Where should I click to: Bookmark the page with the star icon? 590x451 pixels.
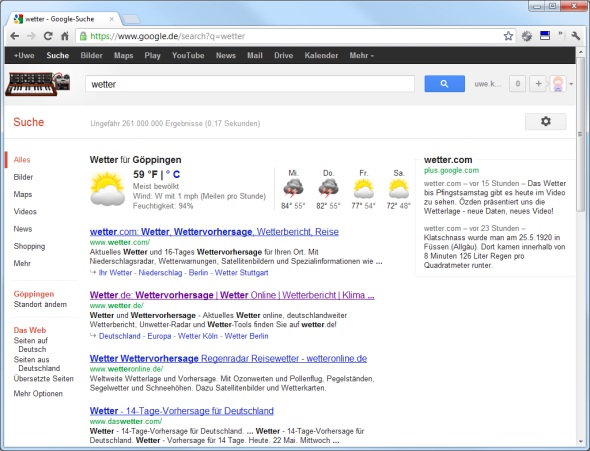(x=508, y=36)
